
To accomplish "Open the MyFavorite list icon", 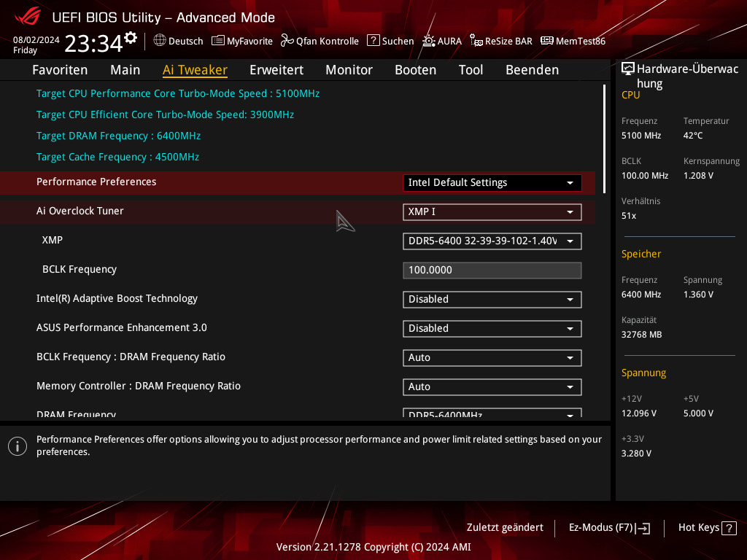I will pos(217,41).
